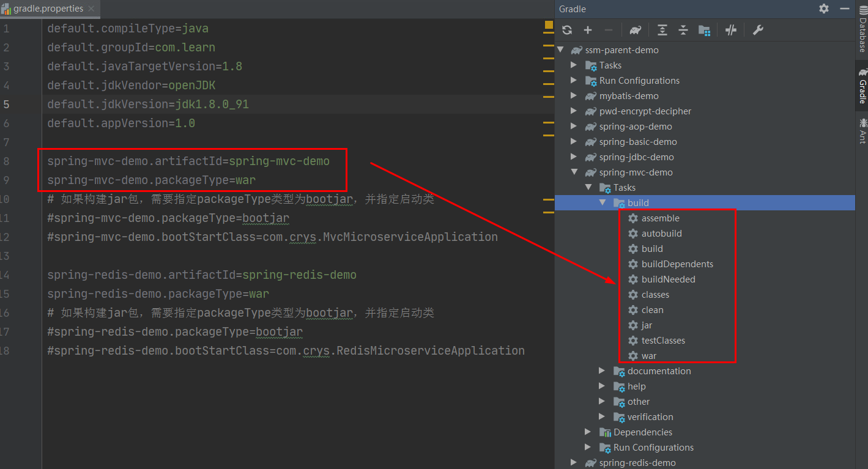Select the war task gear icon
The height and width of the screenshot is (469, 868).
pyautogui.click(x=633, y=356)
